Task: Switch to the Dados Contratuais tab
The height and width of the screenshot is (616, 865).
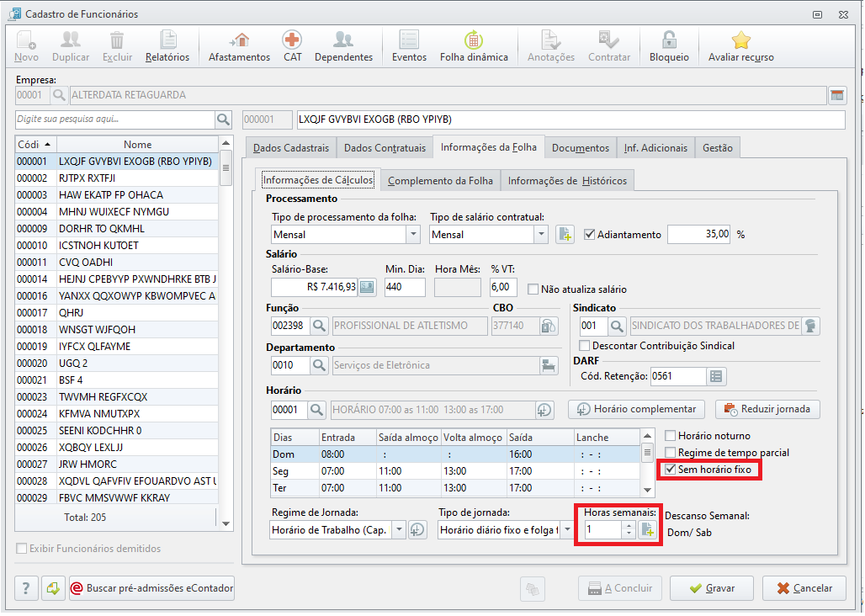Action: pyautogui.click(x=385, y=148)
